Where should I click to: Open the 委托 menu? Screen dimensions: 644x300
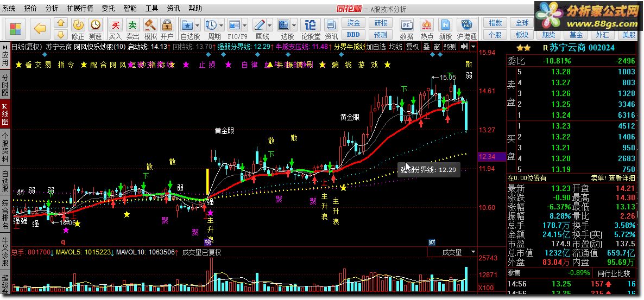coord(108,8)
